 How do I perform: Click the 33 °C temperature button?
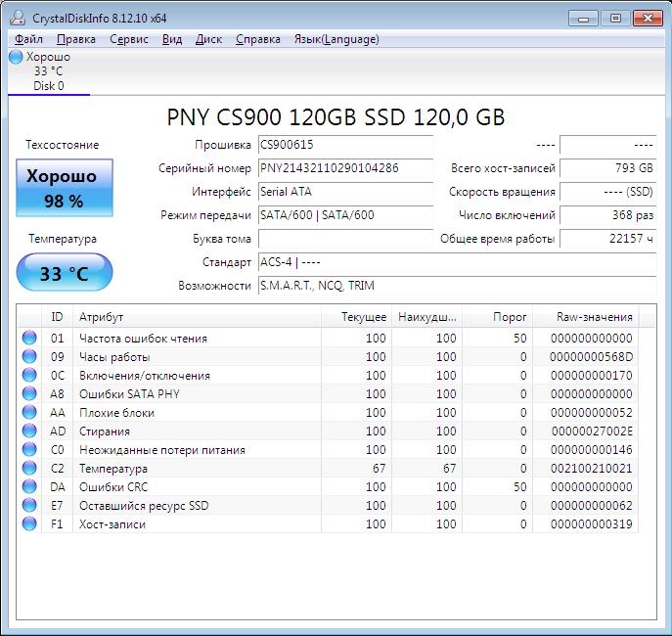pyautogui.click(x=65, y=272)
